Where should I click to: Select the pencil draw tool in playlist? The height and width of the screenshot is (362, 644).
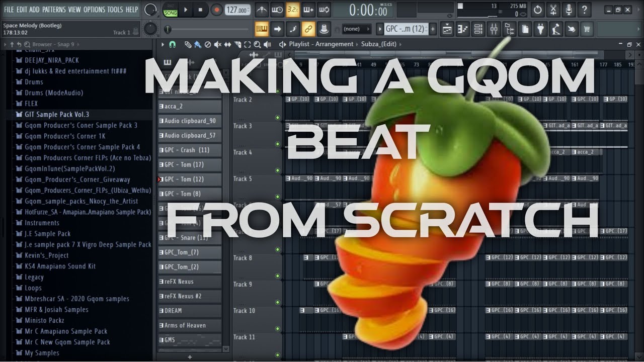click(187, 44)
